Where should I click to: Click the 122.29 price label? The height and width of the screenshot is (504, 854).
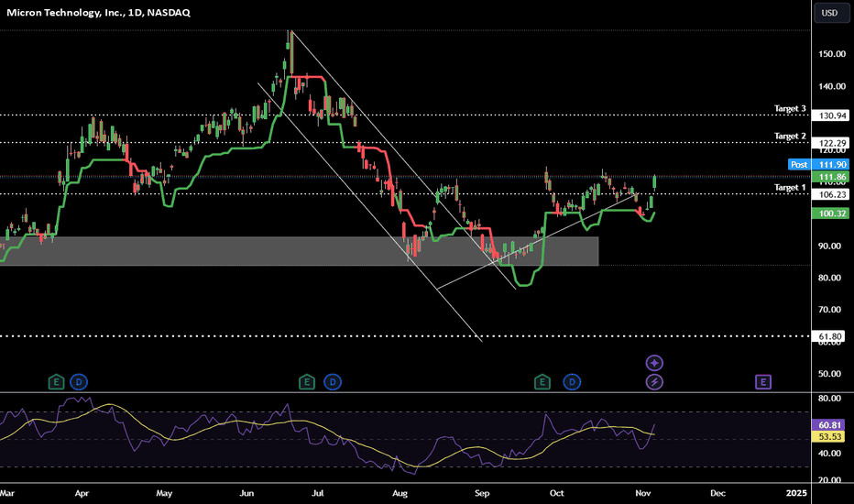tap(830, 143)
